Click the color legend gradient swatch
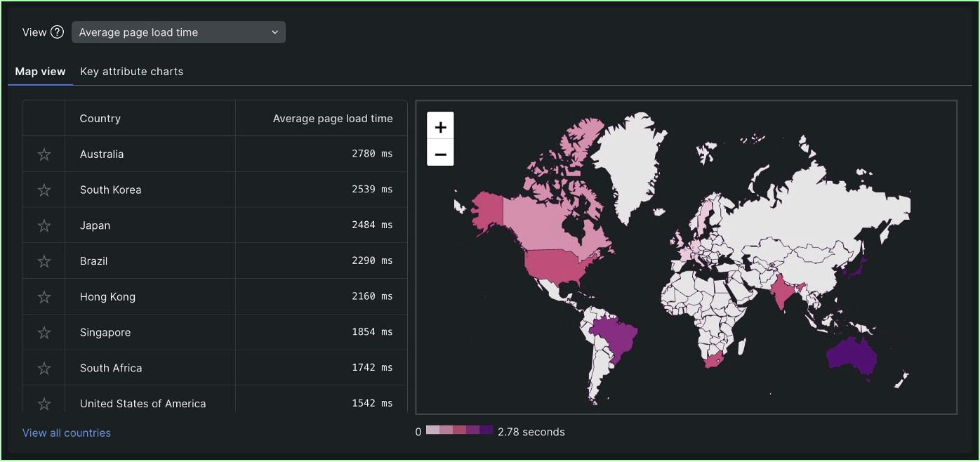The height and width of the screenshot is (462, 980). pyautogui.click(x=459, y=431)
